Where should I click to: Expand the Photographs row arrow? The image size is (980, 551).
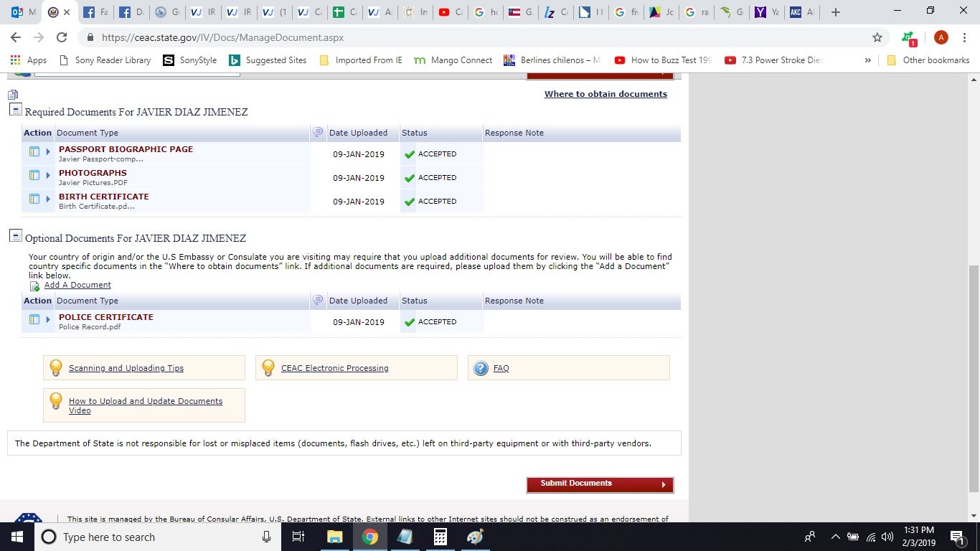tap(49, 175)
